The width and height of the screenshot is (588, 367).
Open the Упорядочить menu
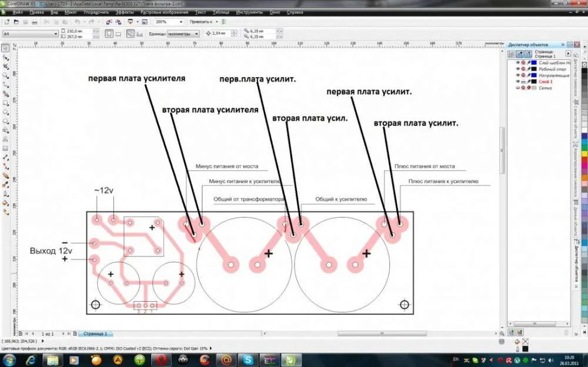96,12
